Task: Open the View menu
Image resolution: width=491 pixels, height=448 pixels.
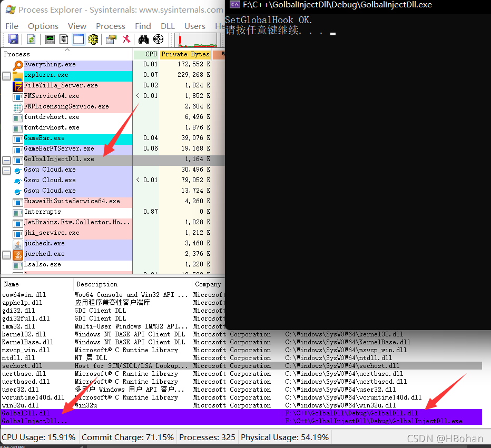Action: (x=77, y=26)
